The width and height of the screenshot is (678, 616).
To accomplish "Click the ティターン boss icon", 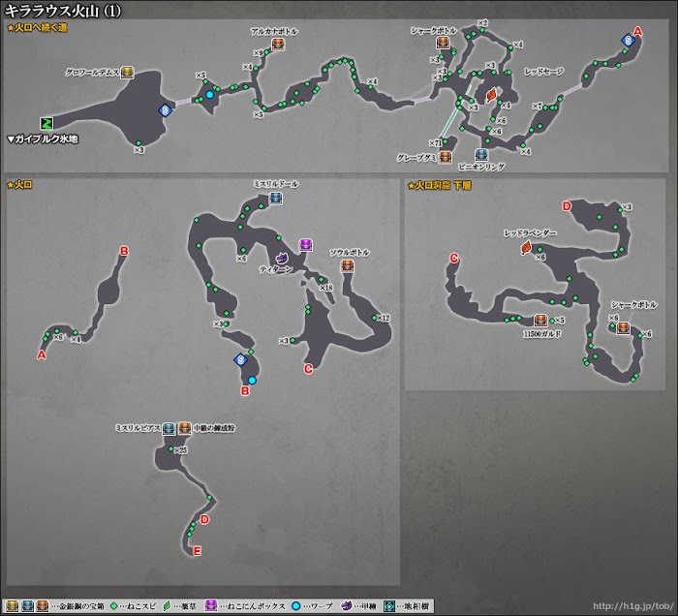I will (x=283, y=259).
